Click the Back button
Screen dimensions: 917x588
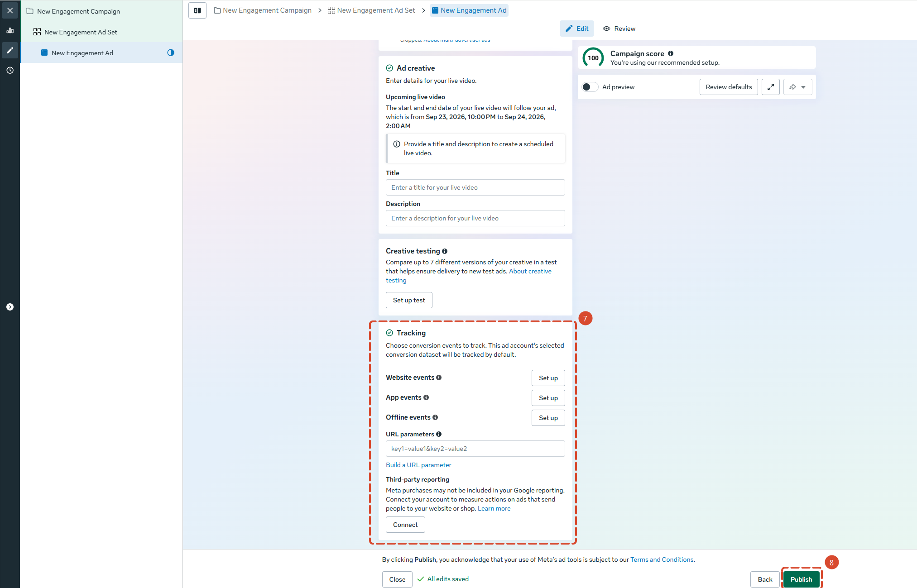765,579
